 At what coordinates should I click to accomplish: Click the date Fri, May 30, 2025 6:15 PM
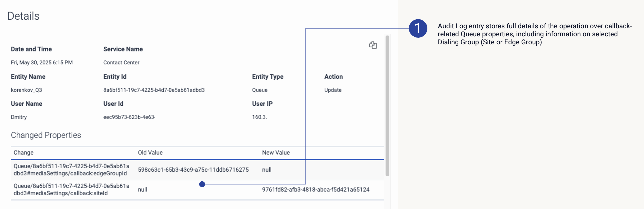pyautogui.click(x=42, y=63)
